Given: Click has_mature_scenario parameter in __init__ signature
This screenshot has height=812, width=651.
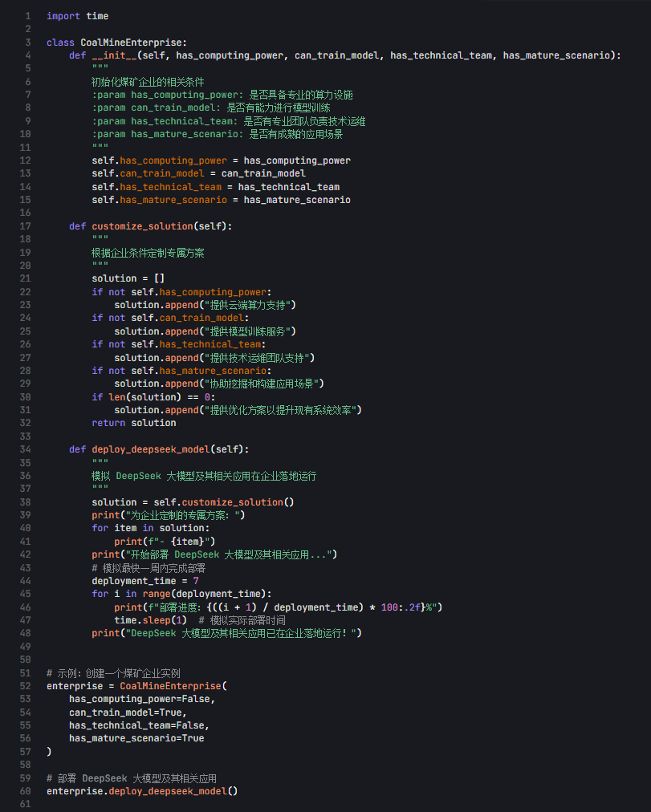Looking at the screenshot, I should tap(556, 55).
